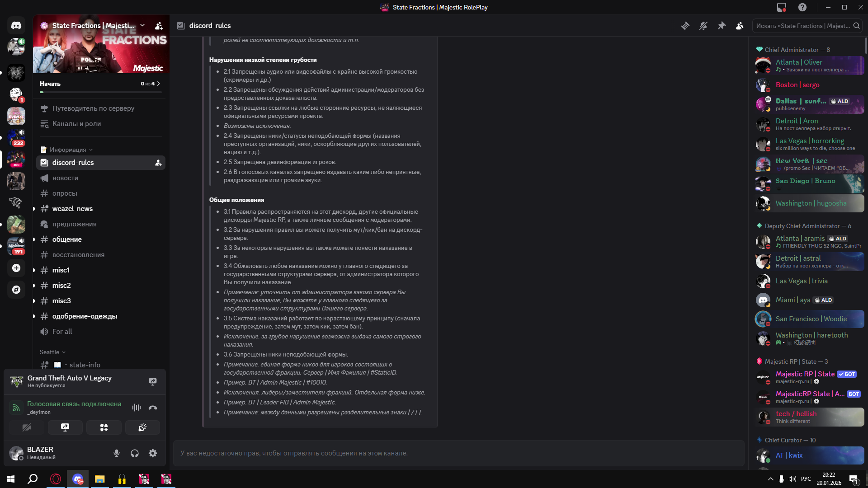This screenshot has width=868, height=488.
Task: Toggle microphone mute in user panel
Action: click(117, 453)
